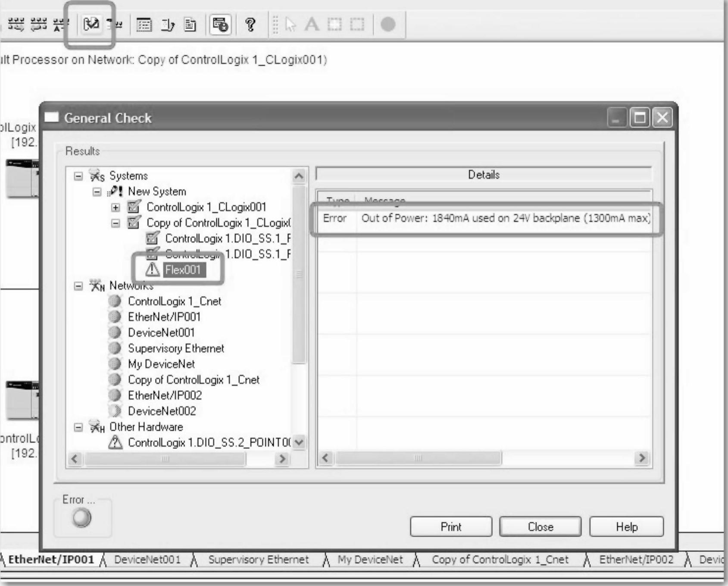Open the Supervisory Ethernet tab
This screenshot has height=586, width=728.
click(259, 560)
